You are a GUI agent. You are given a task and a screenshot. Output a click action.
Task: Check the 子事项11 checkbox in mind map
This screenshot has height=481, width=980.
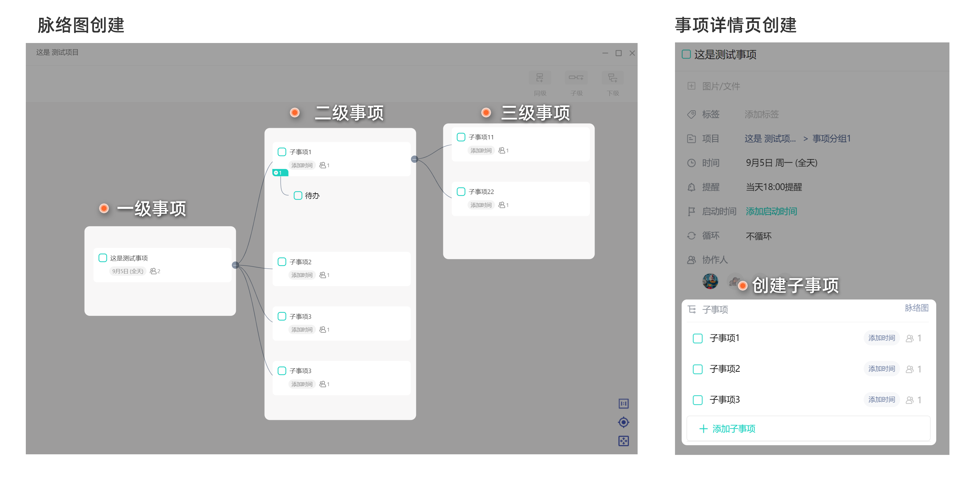click(x=461, y=137)
